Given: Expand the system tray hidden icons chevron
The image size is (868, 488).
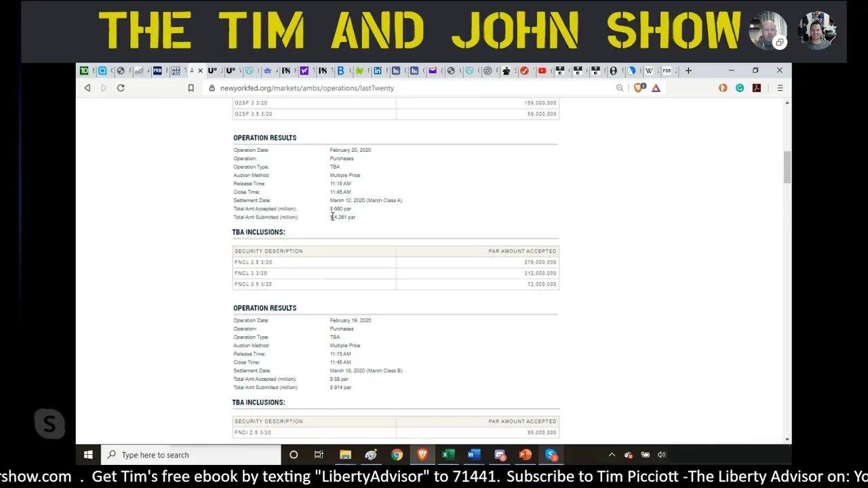Looking at the screenshot, I should pos(612,455).
